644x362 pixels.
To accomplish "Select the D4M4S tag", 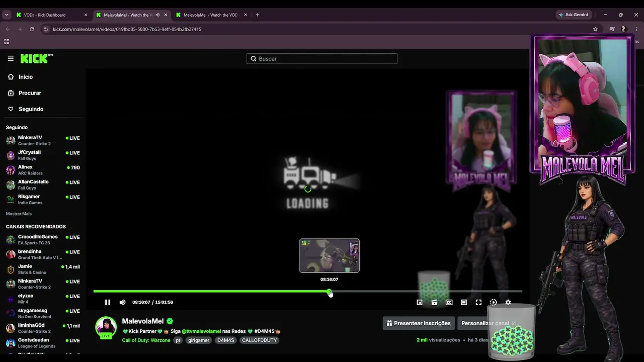I will 226,340.
